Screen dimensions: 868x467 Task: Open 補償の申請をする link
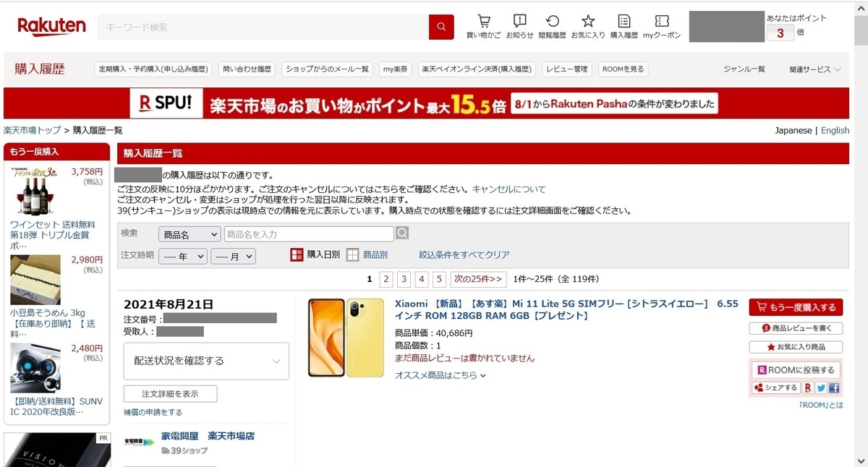pyautogui.click(x=153, y=412)
